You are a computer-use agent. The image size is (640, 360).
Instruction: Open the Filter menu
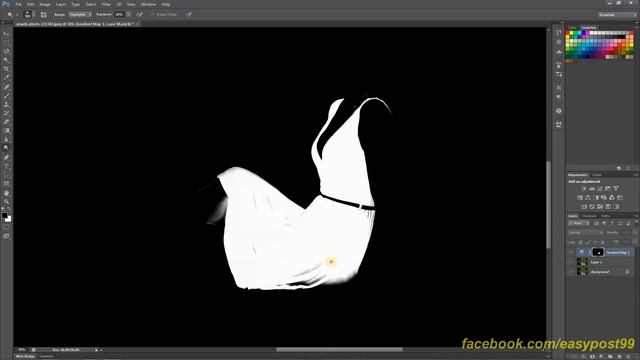click(106, 4)
